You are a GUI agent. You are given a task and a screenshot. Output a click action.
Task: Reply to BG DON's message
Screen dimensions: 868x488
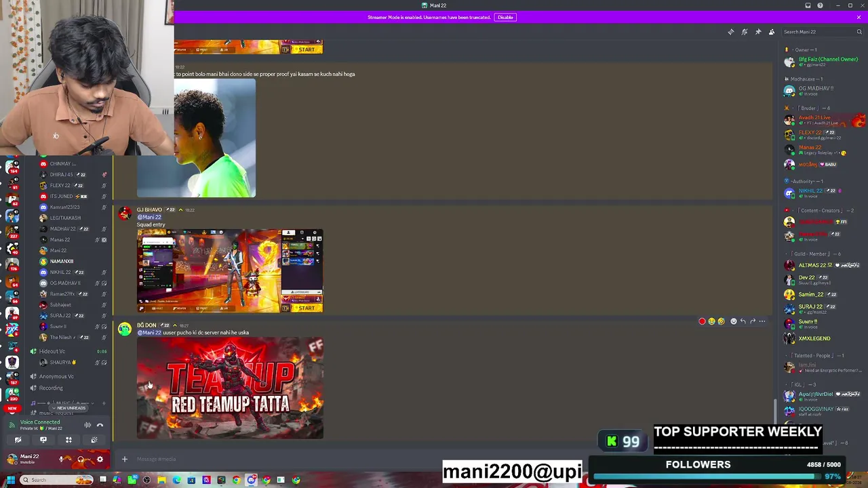click(743, 321)
